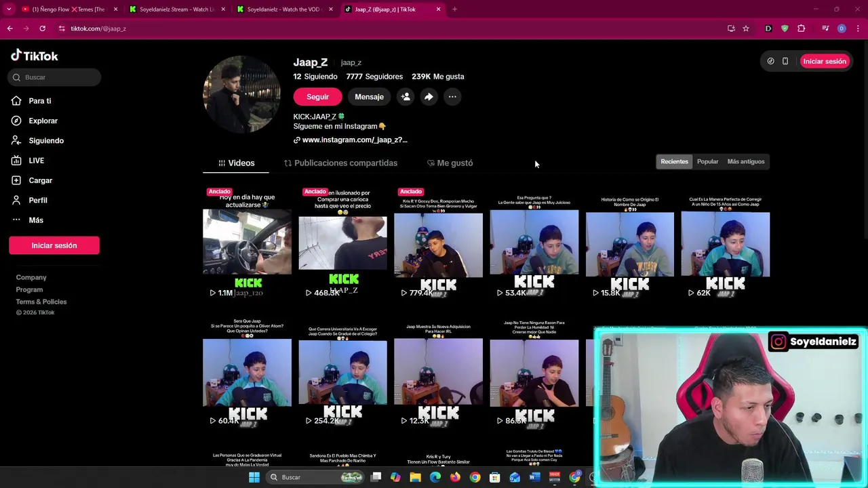Sort videos by Recientes
The width and height of the screenshot is (868, 488).
pyautogui.click(x=674, y=161)
